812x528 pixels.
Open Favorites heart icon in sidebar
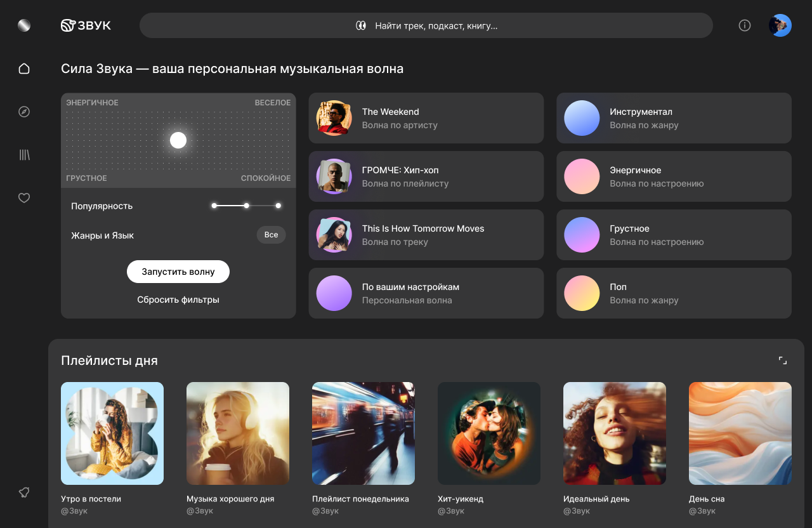click(24, 198)
